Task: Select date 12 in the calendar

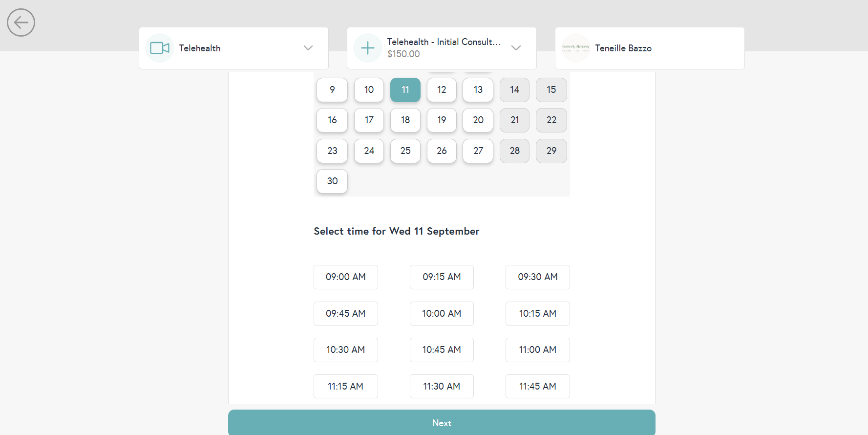Action: click(x=442, y=90)
